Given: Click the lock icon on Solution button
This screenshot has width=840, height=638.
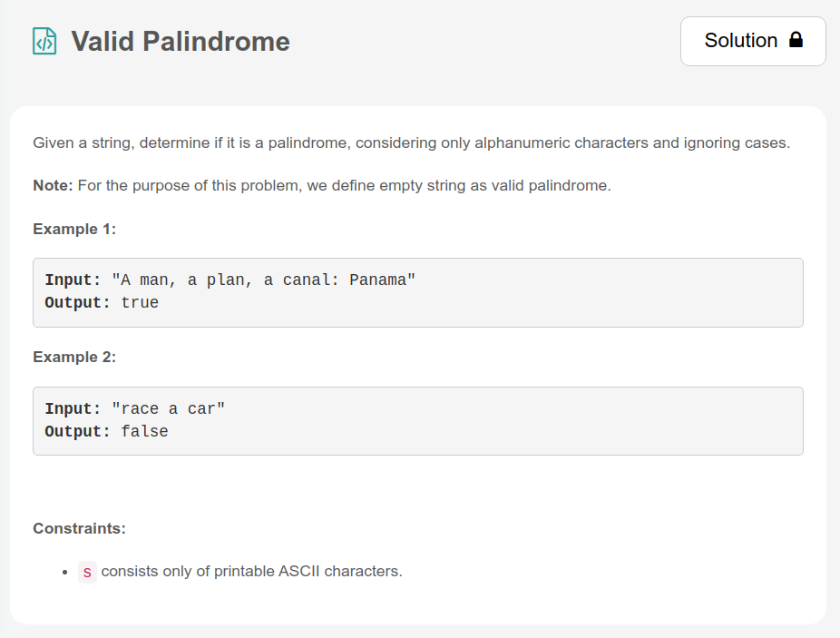Looking at the screenshot, I should 796,41.
